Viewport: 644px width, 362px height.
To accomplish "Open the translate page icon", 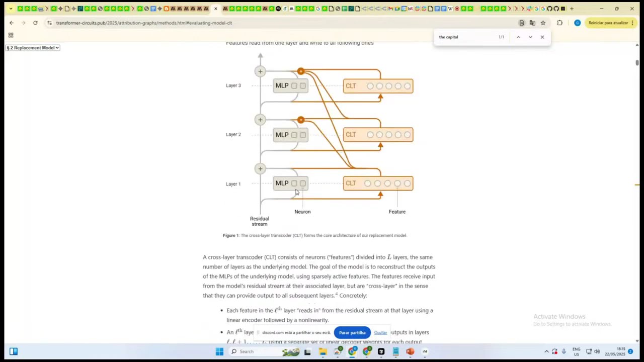I will coord(532,23).
